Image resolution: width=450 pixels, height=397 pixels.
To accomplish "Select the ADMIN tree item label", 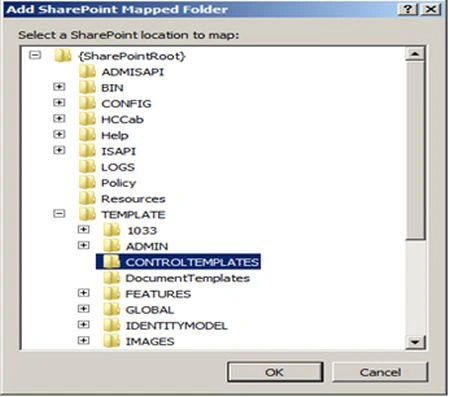I will pyautogui.click(x=147, y=246).
